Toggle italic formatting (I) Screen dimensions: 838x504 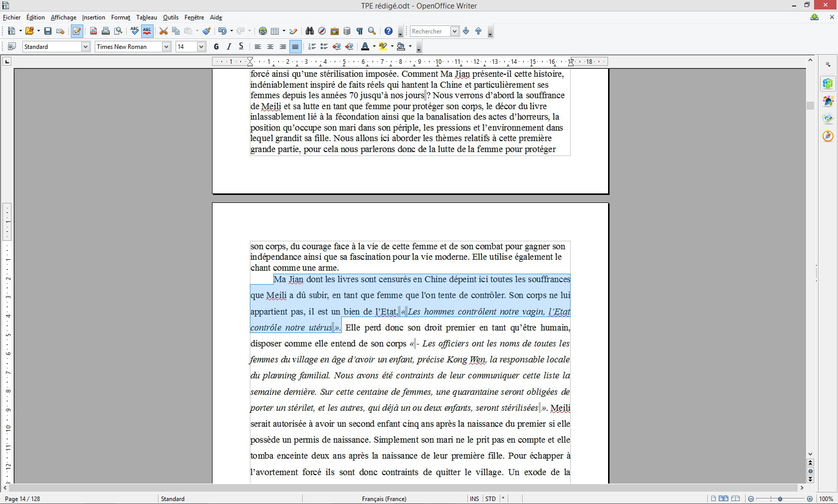228,47
